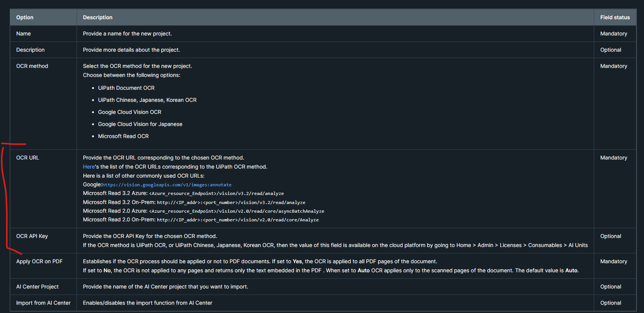The height and width of the screenshot is (313, 644).
Task: Select the "OCR API Key" option cell
Action: point(32,236)
